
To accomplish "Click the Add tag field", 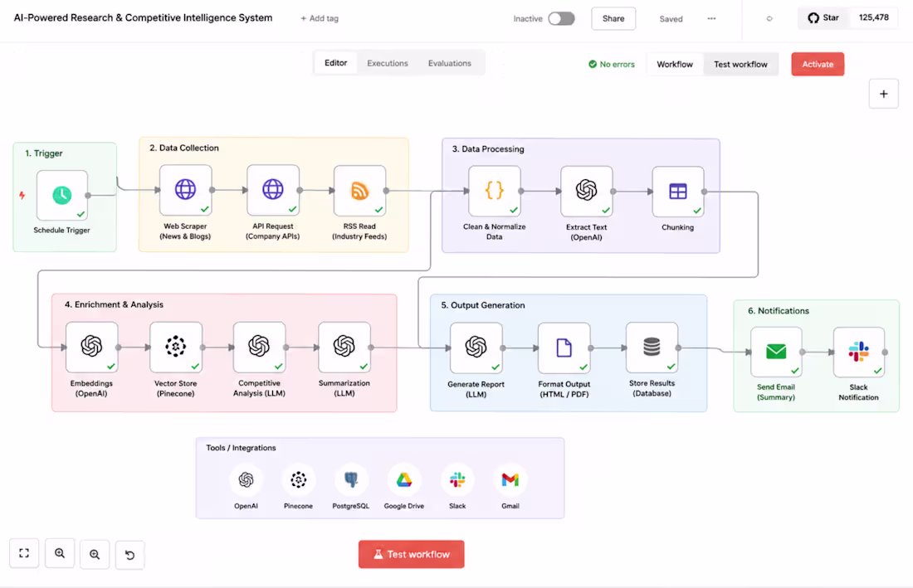I will tap(319, 18).
